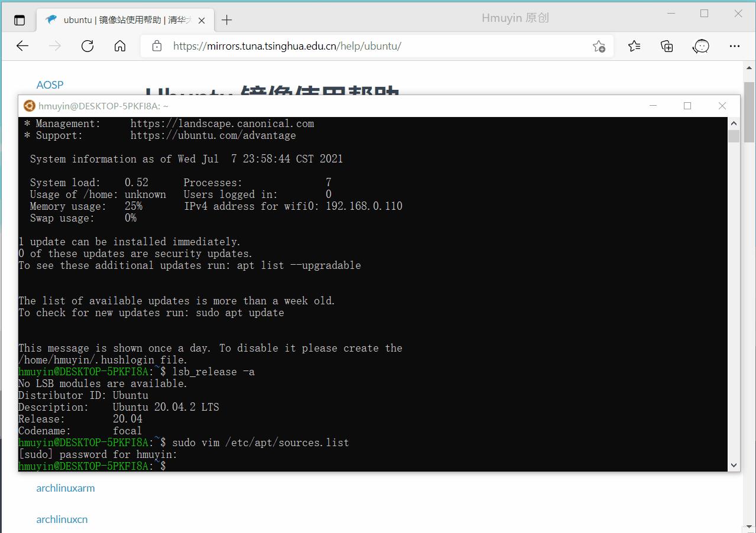
Task: Open Collections in the browser toolbar
Action: [x=667, y=45]
